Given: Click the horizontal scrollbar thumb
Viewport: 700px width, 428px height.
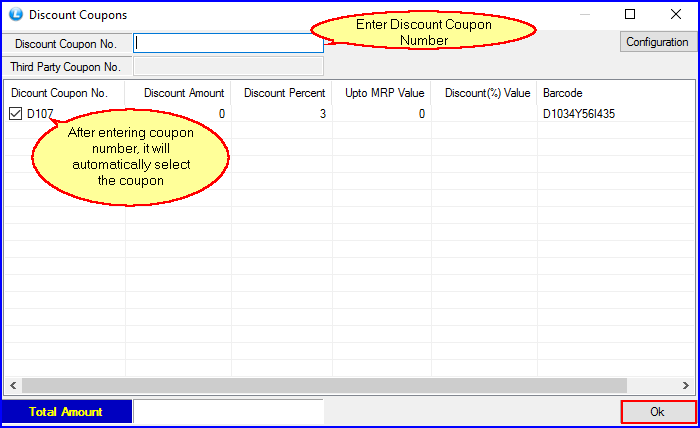Looking at the screenshot, I should (x=325, y=385).
